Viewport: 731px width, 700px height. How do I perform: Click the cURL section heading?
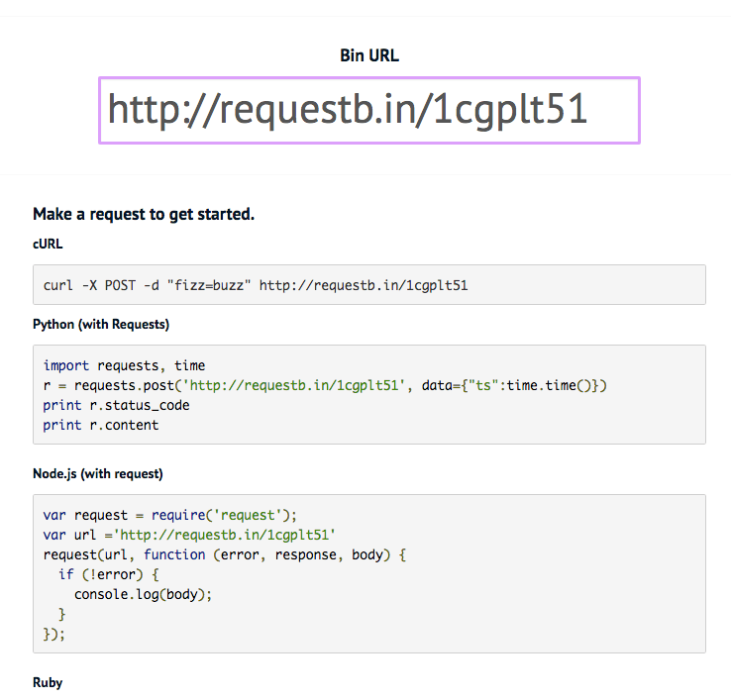49,244
